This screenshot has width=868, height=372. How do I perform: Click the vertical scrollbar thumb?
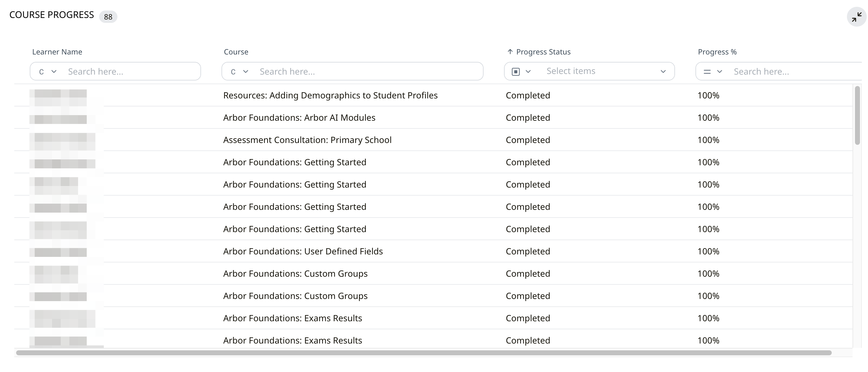coord(857,115)
